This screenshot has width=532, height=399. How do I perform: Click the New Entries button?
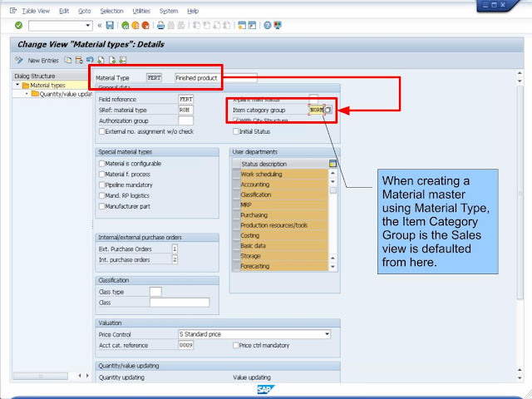(43, 61)
